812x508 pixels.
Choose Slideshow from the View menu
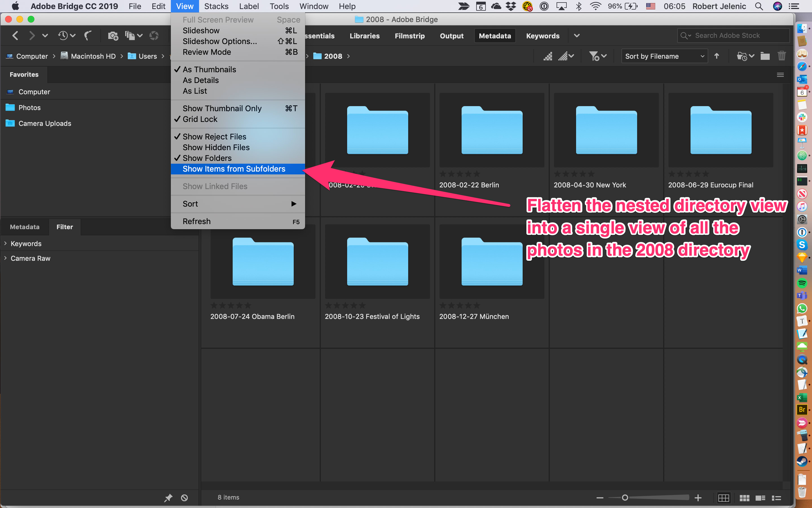(x=238, y=30)
